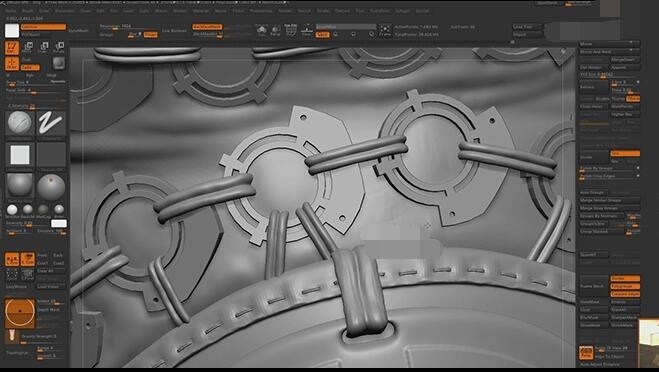Toggle the Polygroups option for Frame Mesh

[x=625, y=286]
